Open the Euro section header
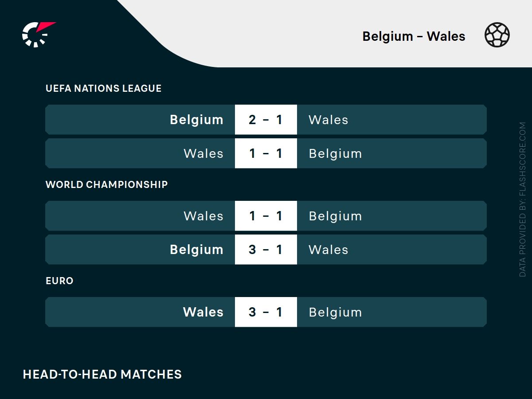 tap(59, 281)
